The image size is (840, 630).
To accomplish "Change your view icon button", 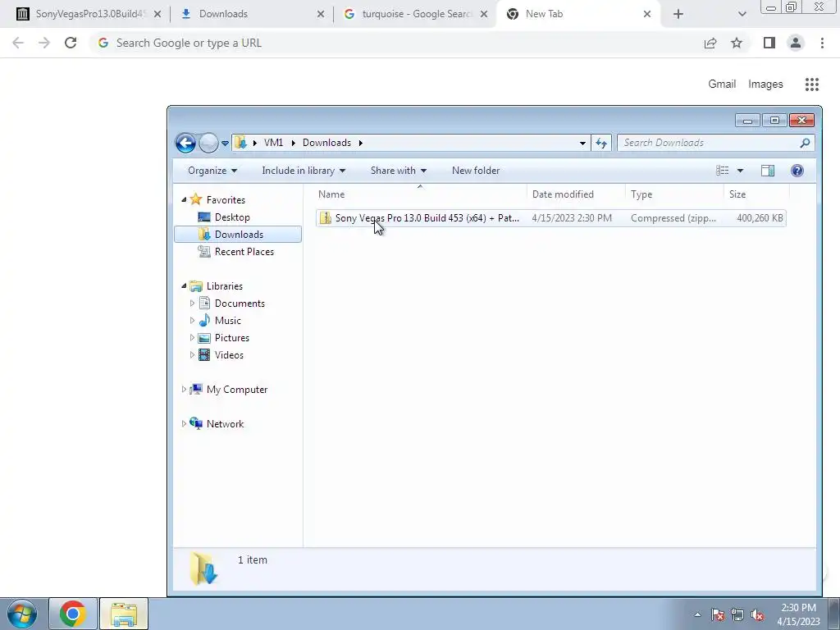I will tap(722, 171).
